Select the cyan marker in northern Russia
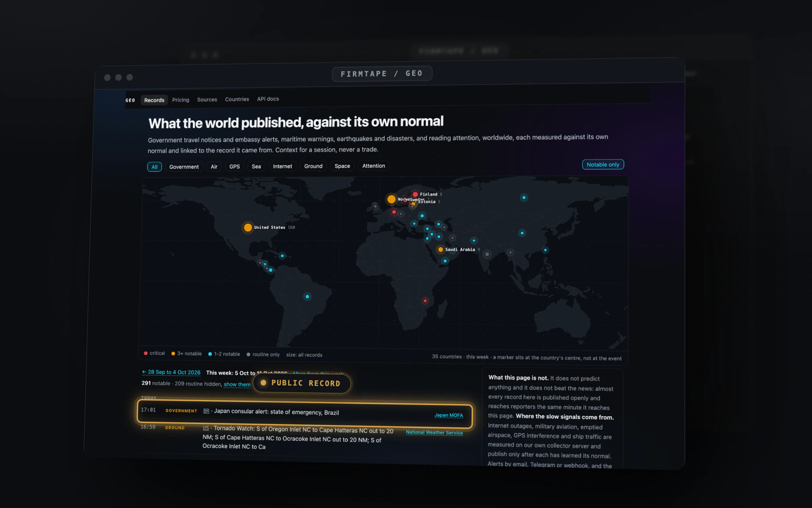 pos(524,197)
